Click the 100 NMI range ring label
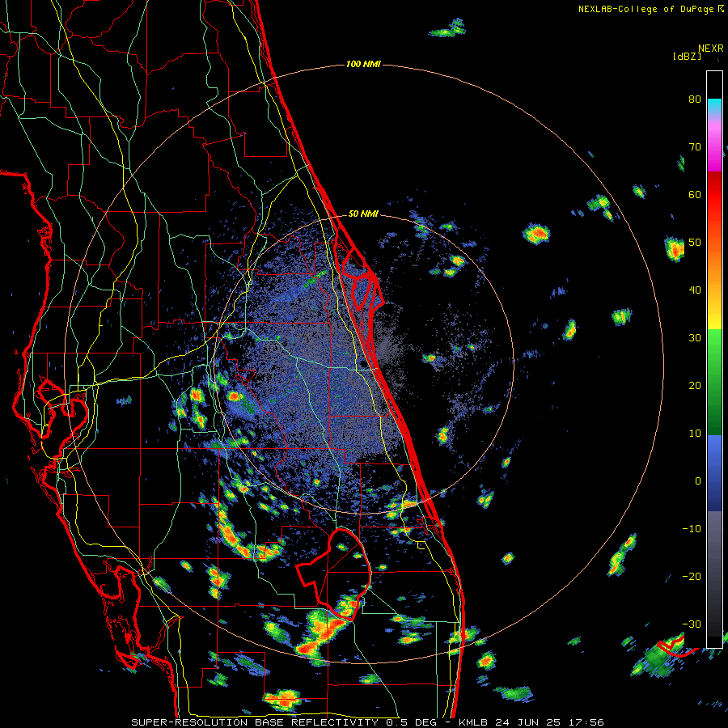The width and height of the screenshot is (728, 728). click(363, 64)
